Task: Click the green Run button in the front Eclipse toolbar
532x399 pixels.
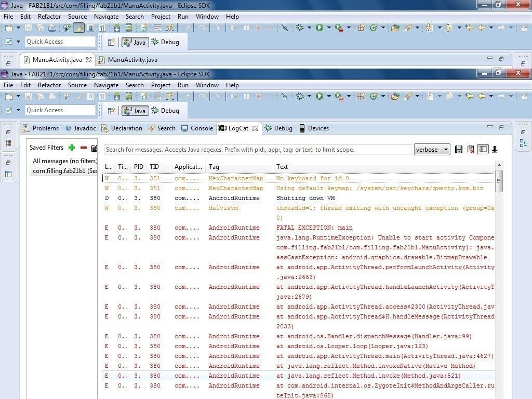Action: click(x=320, y=96)
